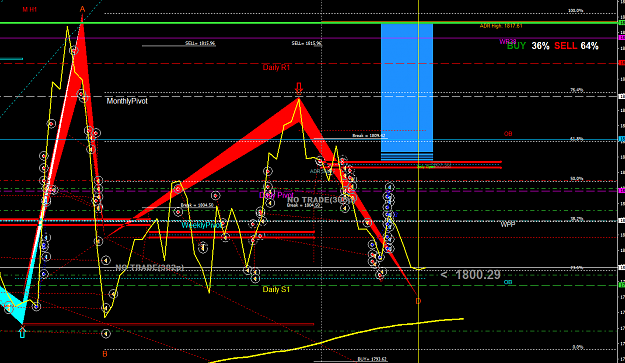Click the MonthlyPivot label
This screenshot has width=625, height=363.
[127, 101]
